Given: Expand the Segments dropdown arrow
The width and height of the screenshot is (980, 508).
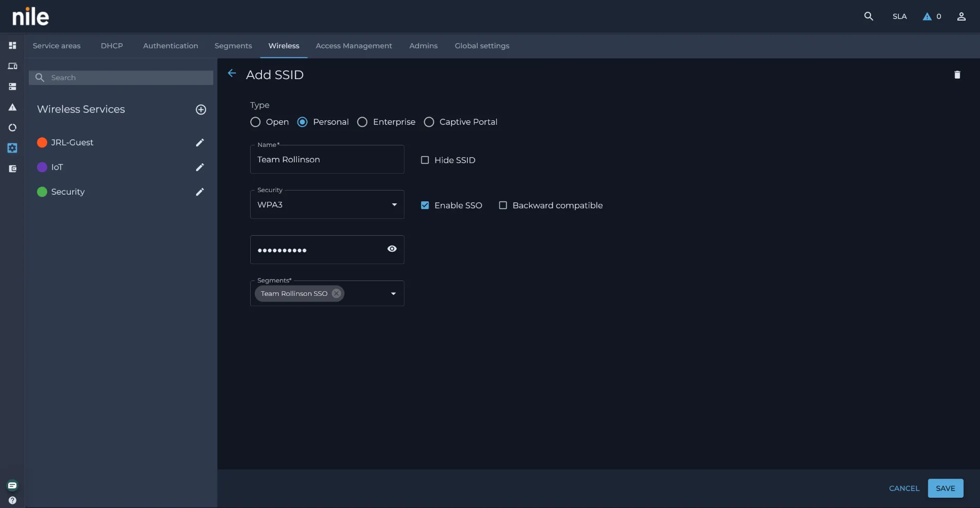Looking at the screenshot, I should (393, 294).
